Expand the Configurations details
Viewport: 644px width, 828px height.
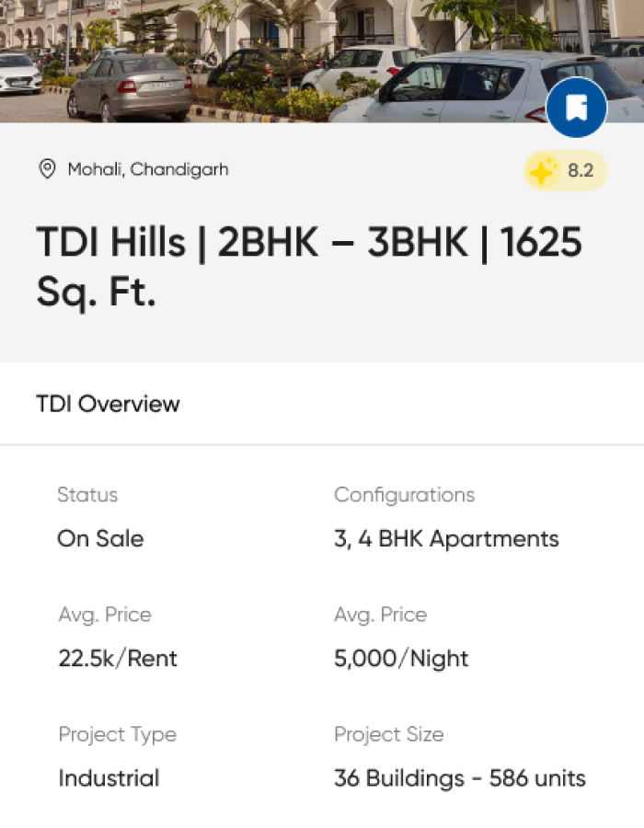coord(404,495)
